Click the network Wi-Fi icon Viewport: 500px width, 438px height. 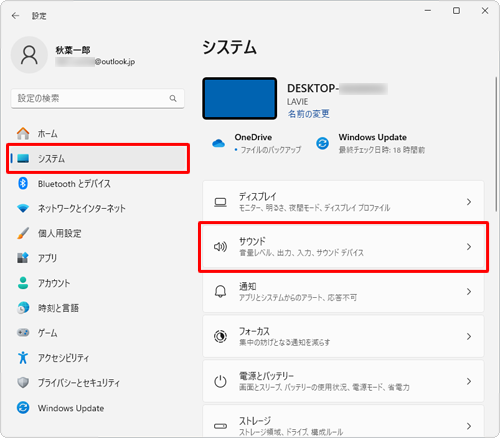coord(23,208)
